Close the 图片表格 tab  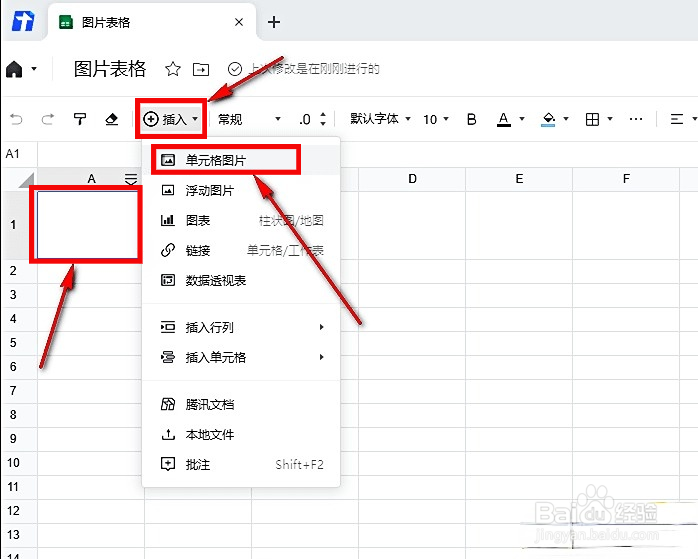239,22
